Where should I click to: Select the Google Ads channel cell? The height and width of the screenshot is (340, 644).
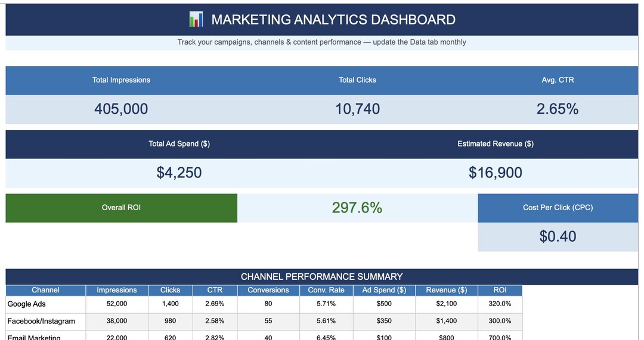pyautogui.click(x=45, y=304)
